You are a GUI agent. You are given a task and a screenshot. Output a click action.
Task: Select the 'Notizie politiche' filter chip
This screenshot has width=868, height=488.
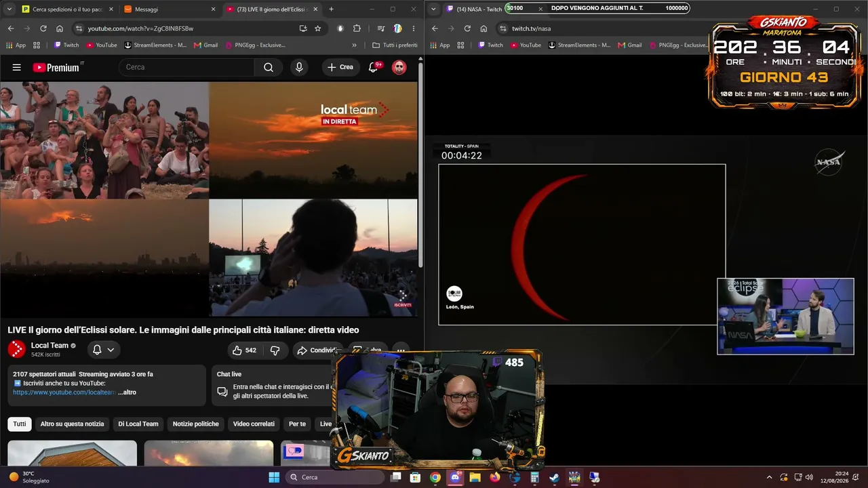tap(196, 424)
